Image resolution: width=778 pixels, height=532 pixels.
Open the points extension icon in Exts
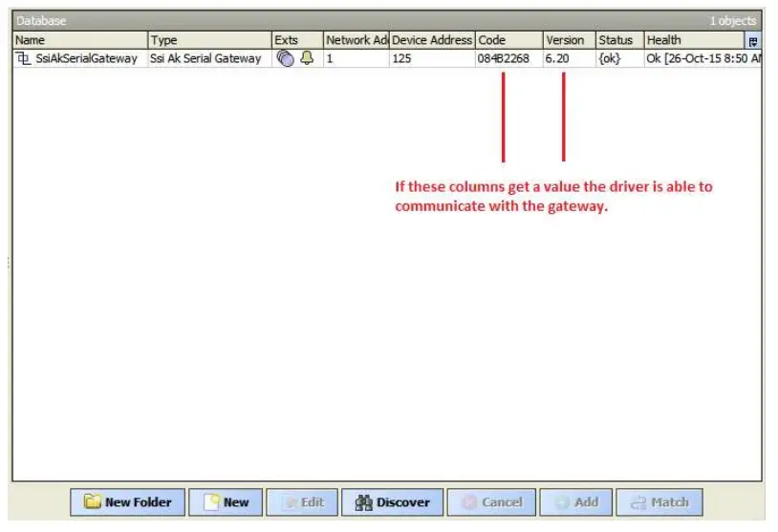[x=286, y=58]
